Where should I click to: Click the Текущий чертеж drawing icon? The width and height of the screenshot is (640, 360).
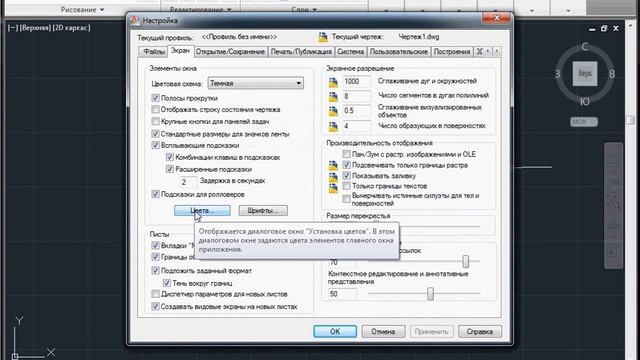coord(323,37)
